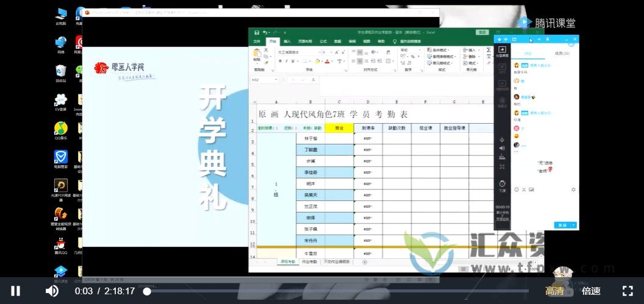644x304 pixels.
Task: Select the cell containing 丁鲲晨
Action: pos(310,150)
